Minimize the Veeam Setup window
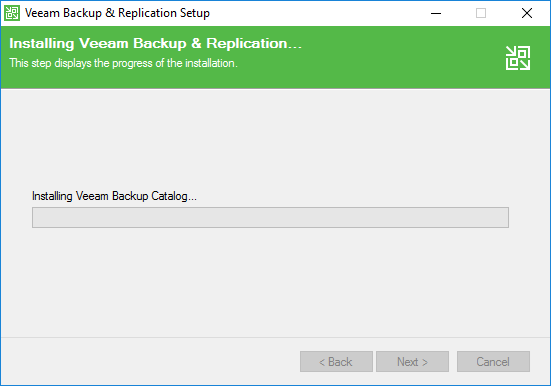Image resolution: width=551 pixels, height=386 pixels. click(x=436, y=13)
